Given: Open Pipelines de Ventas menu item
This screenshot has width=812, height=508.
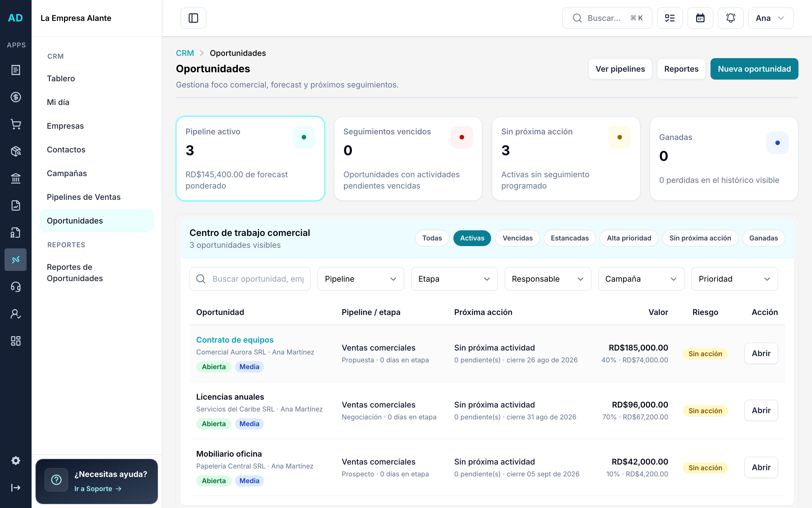Looking at the screenshot, I should [97, 197].
